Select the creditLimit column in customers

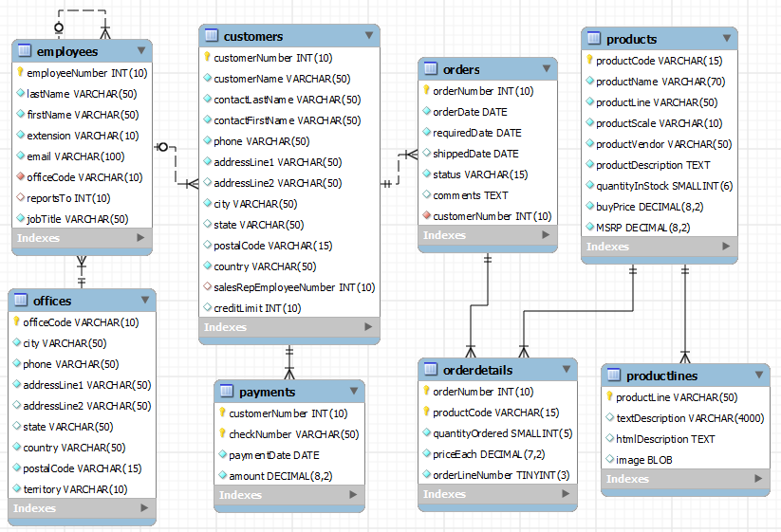(257, 308)
